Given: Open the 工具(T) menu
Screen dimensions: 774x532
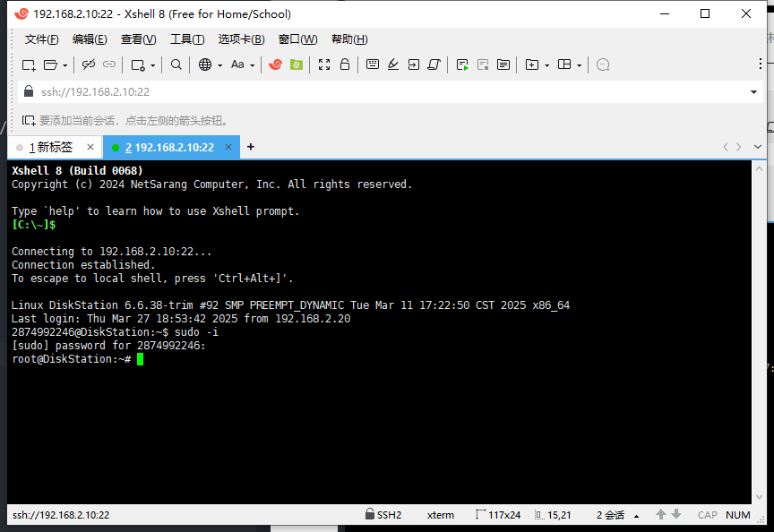Looking at the screenshot, I should 187,39.
